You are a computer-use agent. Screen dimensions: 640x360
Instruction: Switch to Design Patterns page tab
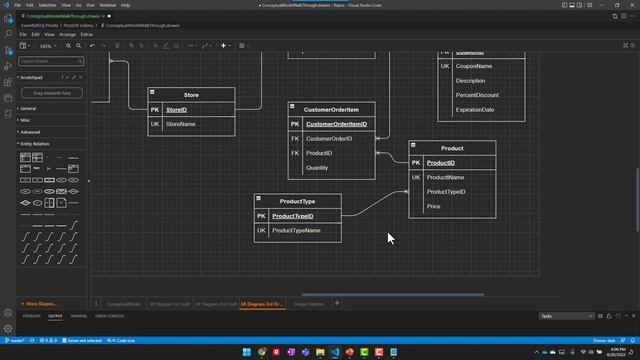(309, 304)
